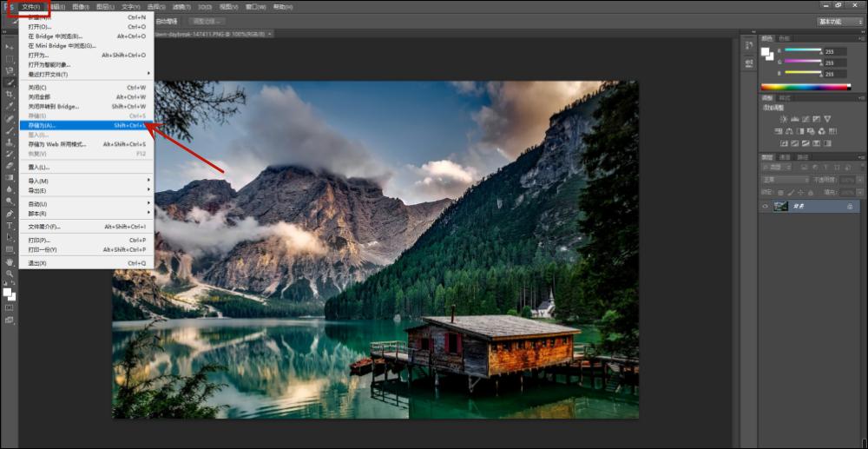Image resolution: width=868 pixels, height=449 pixels.
Task: Select the Lasso tool
Action: tap(10, 70)
